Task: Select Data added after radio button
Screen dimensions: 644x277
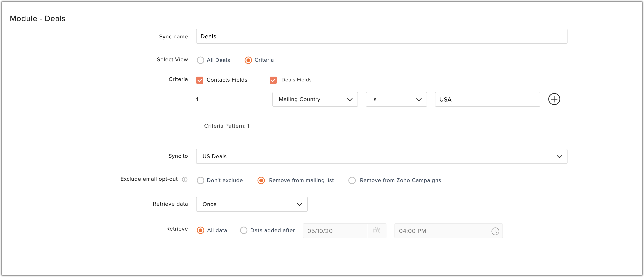Action: tap(244, 230)
